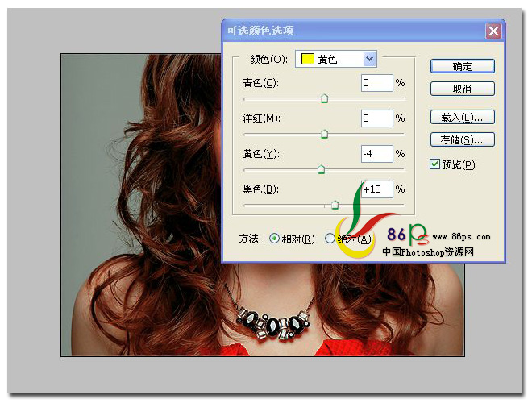
Task: Click the 黄色 text in the color combo box
Action: pos(327,60)
